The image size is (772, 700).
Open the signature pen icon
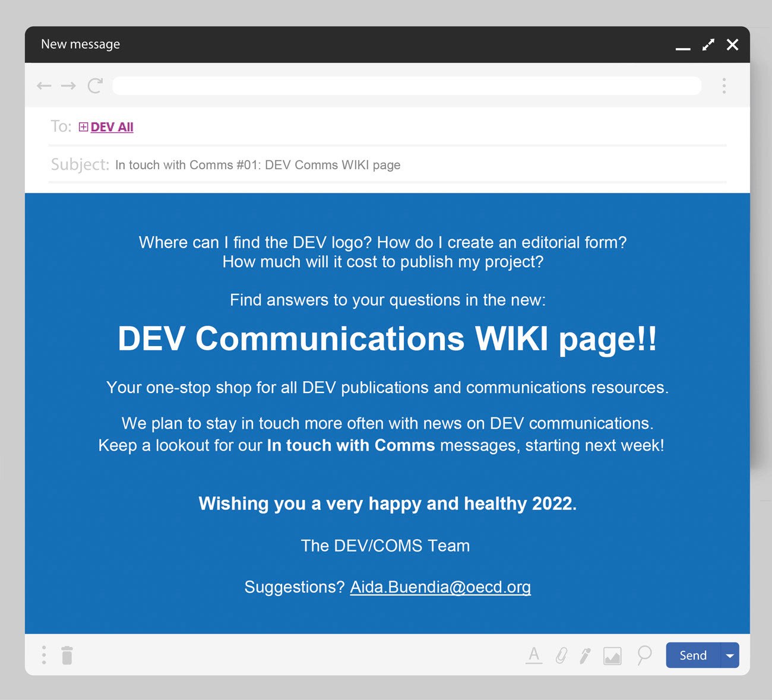point(586,655)
